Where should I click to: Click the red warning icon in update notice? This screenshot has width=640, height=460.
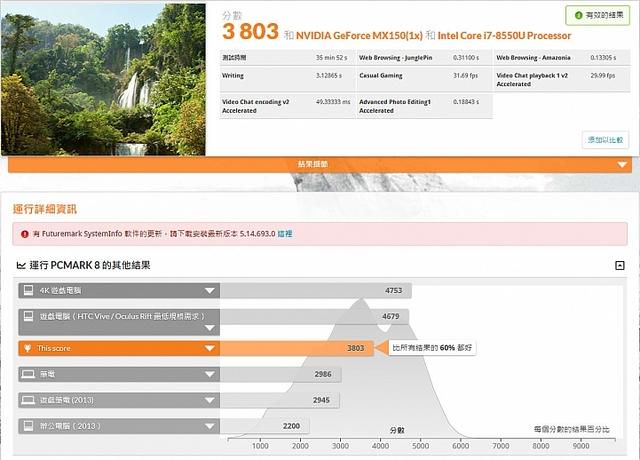24,234
